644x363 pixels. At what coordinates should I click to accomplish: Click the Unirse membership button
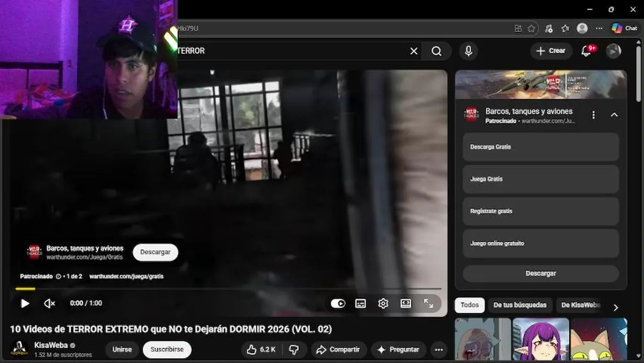[x=122, y=349]
